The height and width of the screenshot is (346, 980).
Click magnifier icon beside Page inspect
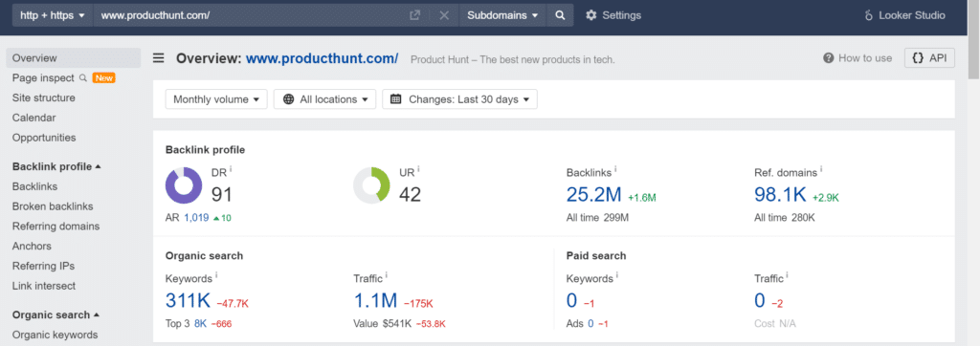click(82, 78)
